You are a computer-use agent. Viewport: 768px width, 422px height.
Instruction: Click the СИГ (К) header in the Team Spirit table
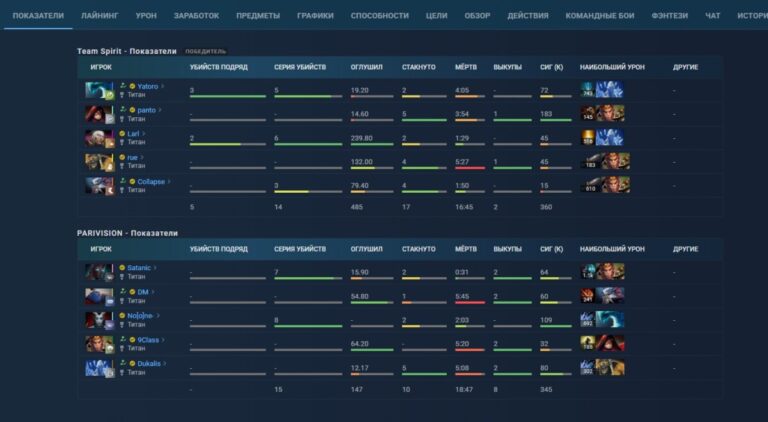point(552,67)
